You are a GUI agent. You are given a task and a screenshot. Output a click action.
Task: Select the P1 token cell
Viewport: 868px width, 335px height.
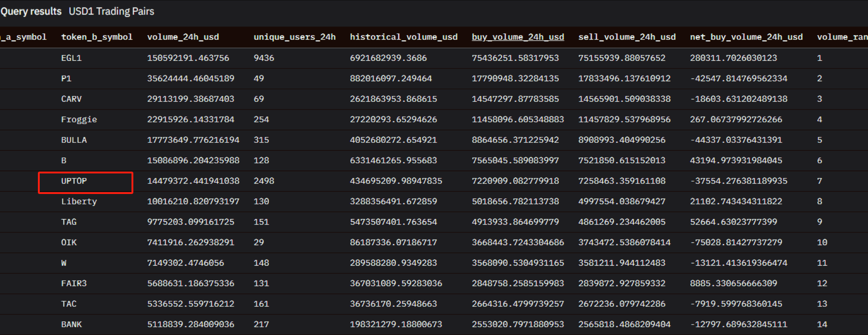pyautogui.click(x=66, y=79)
